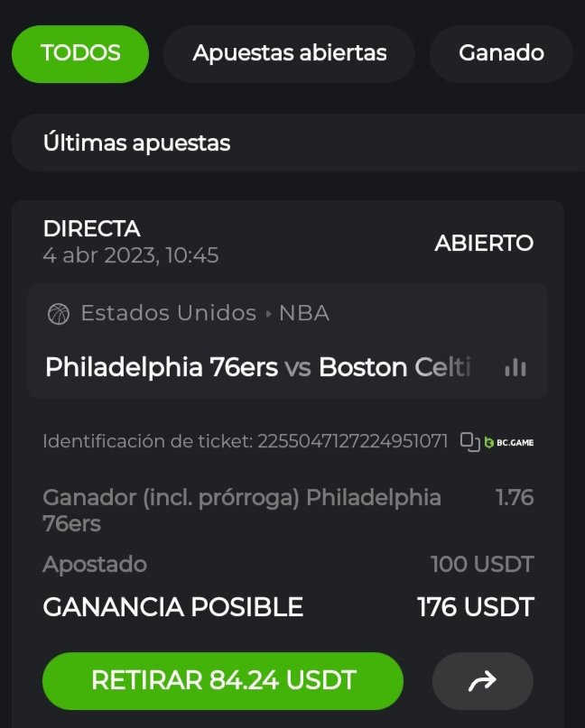Show all bets with TODOS tab
The height and width of the screenshot is (728, 585).
tap(80, 53)
